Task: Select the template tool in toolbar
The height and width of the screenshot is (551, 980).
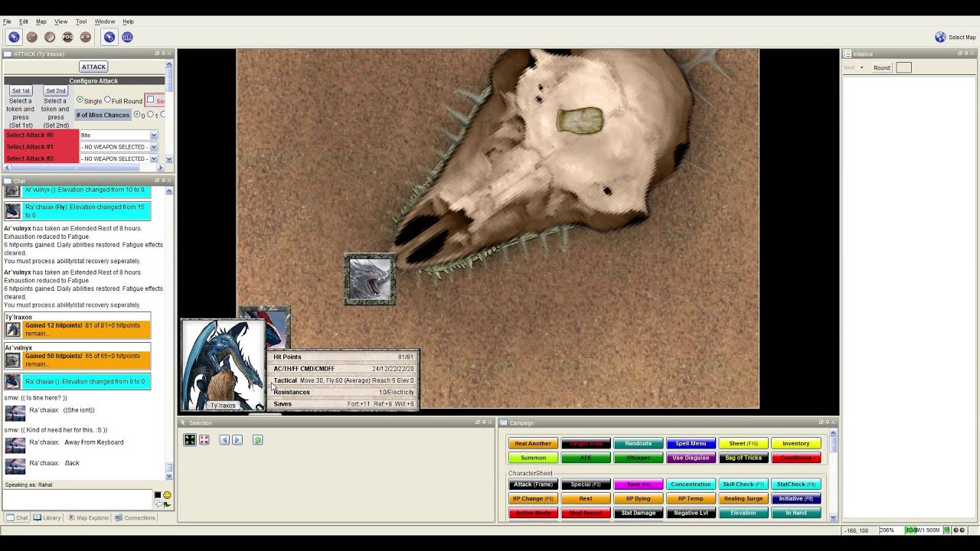Action: click(x=50, y=37)
